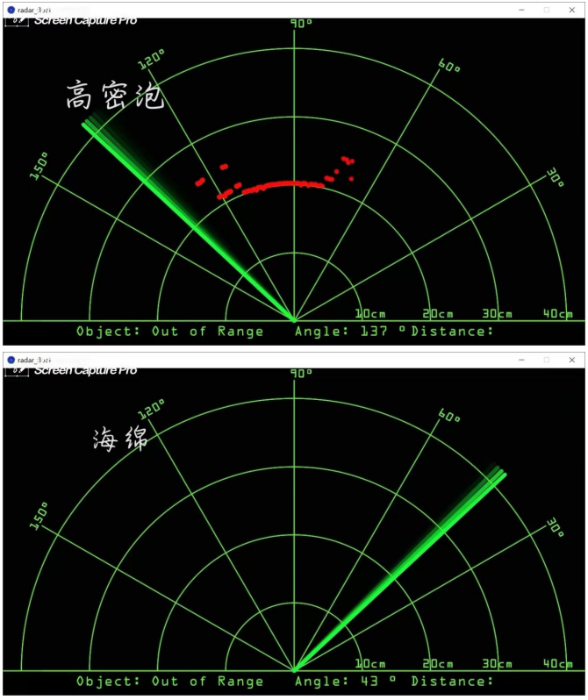Screen dimensions: 588x700
Task: Click the 高密泡 handwritten label
Action: pyautogui.click(x=115, y=96)
